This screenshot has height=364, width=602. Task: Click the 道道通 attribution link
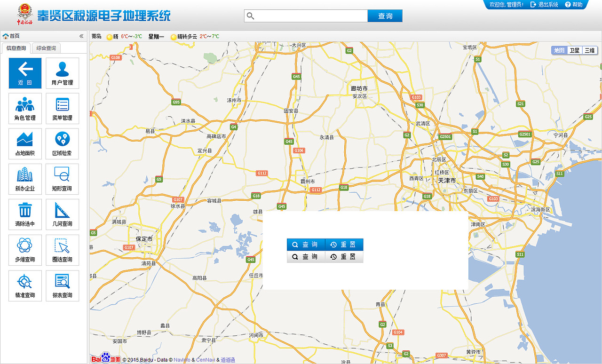[228, 360]
